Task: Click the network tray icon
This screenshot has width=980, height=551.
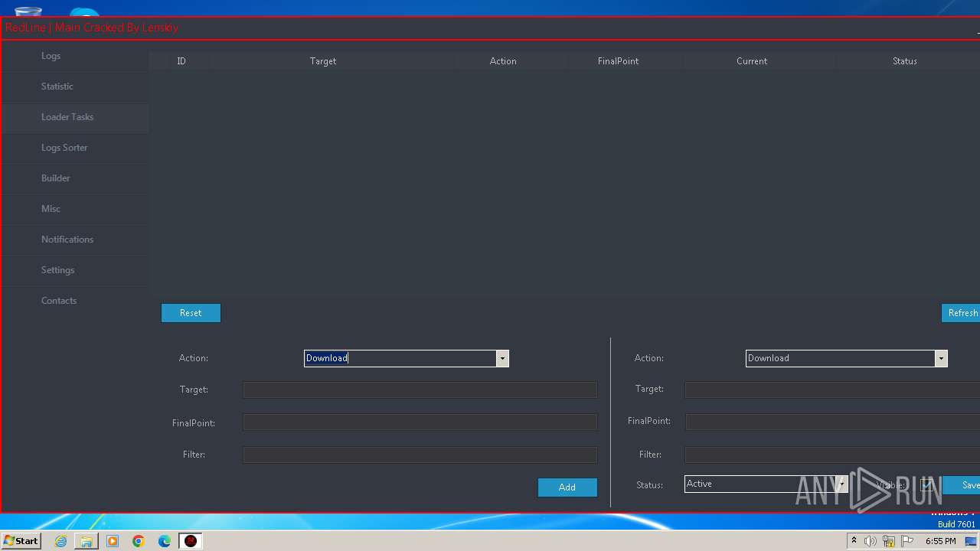Action: pyautogui.click(x=889, y=541)
